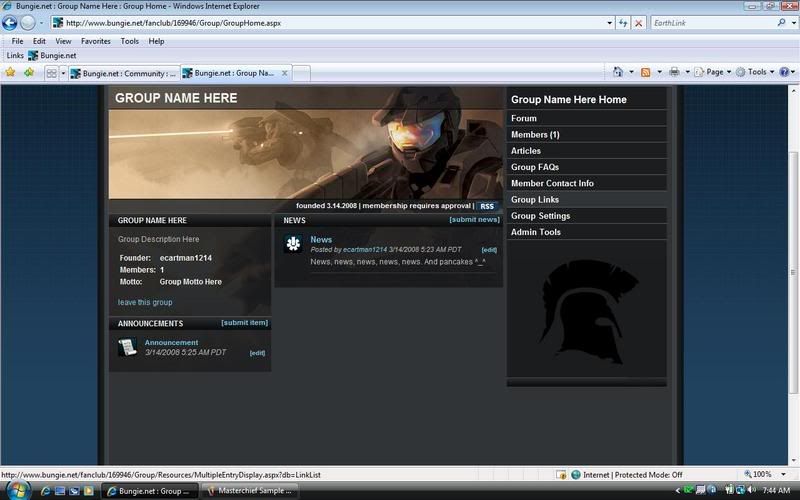Click the News post flower icon
Screen dimensions: 800x500
tap(293, 244)
